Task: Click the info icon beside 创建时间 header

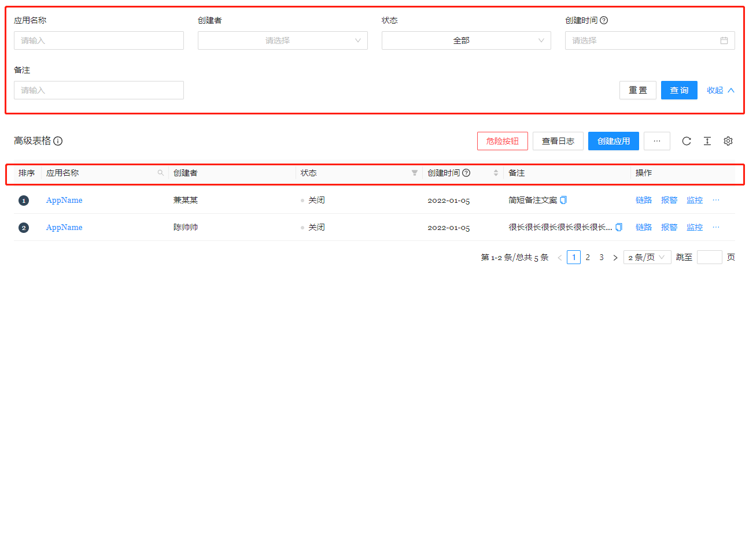Action: [466, 172]
